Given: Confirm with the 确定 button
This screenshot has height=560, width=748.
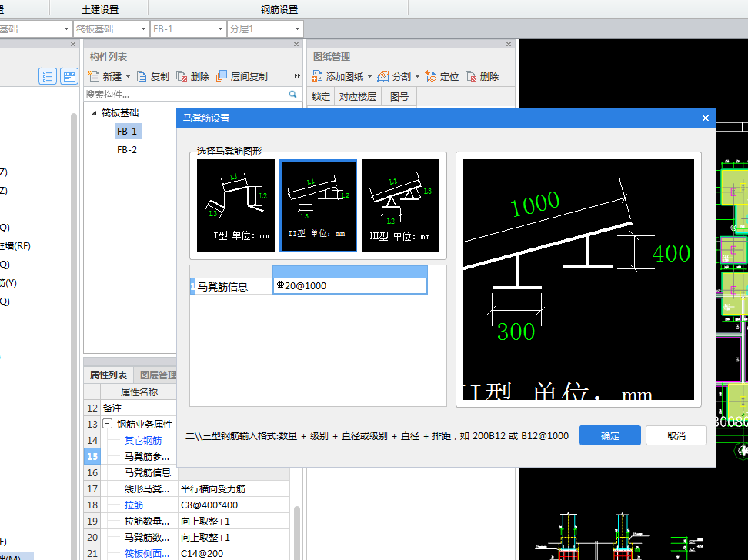Looking at the screenshot, I should click(610, 435).
